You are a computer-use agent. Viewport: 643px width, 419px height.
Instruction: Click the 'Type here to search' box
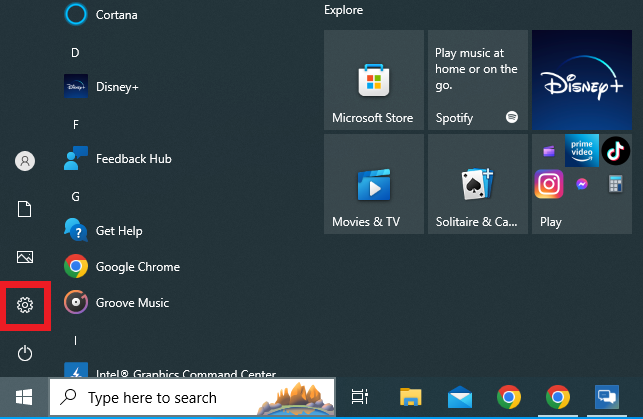190,397
